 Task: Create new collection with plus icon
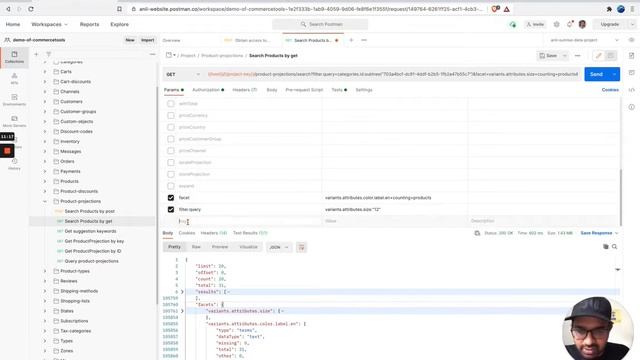36,54
